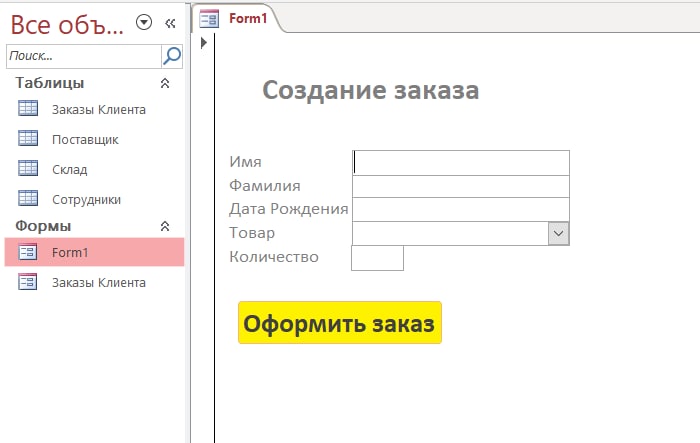The width and height of the screenshot is (700, 443).
Task: Collapse the navigation pane with double-chevron icon
Action: point(170,23)
